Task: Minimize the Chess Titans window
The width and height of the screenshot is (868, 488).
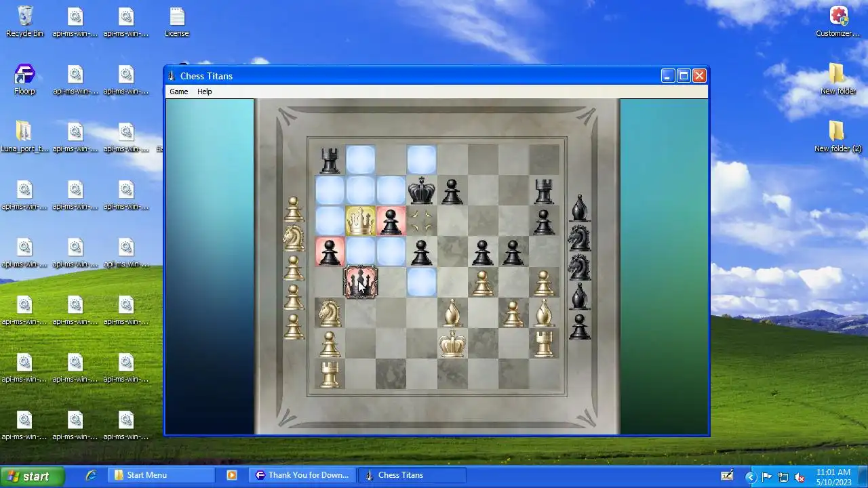Action: point(667,76)
